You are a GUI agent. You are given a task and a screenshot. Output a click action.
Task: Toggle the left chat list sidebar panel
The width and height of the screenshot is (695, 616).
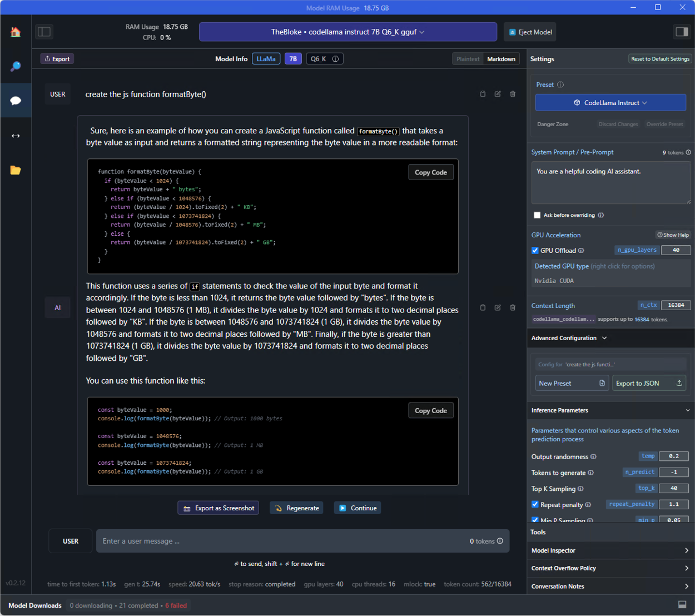click(44, 32)
